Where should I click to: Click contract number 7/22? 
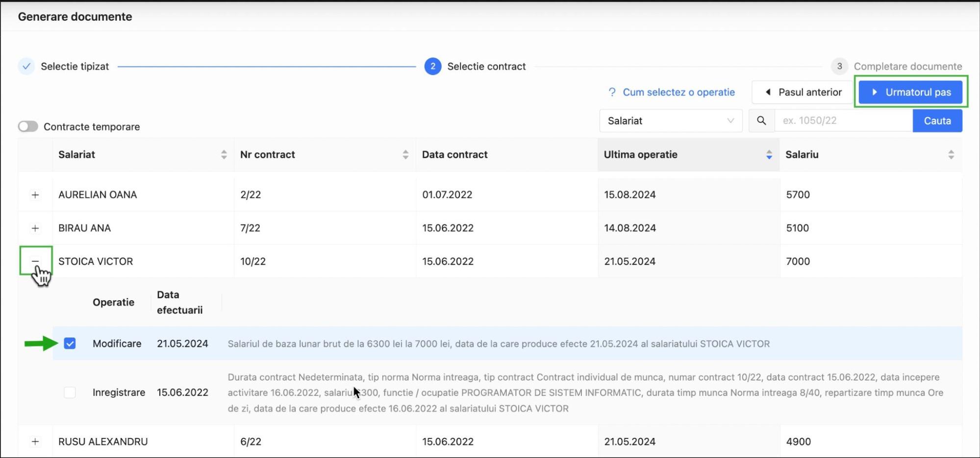(251, 228)
